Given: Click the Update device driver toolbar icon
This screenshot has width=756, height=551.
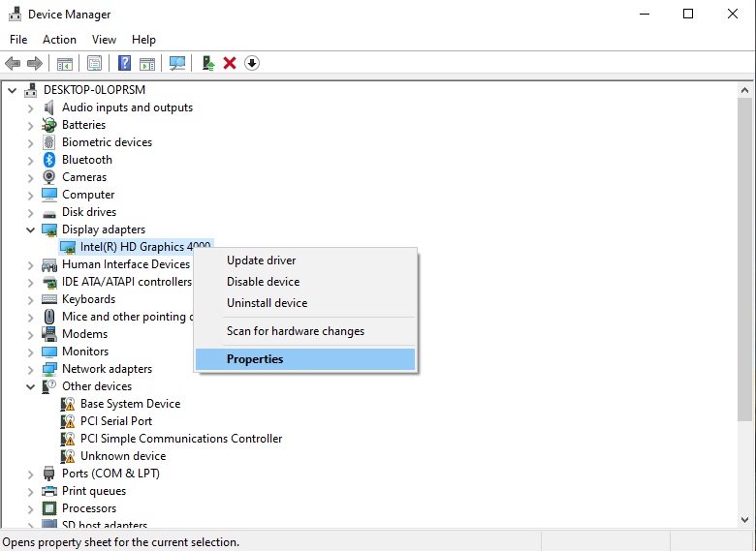Looking at the screenshot, I should tap(208, 63).
